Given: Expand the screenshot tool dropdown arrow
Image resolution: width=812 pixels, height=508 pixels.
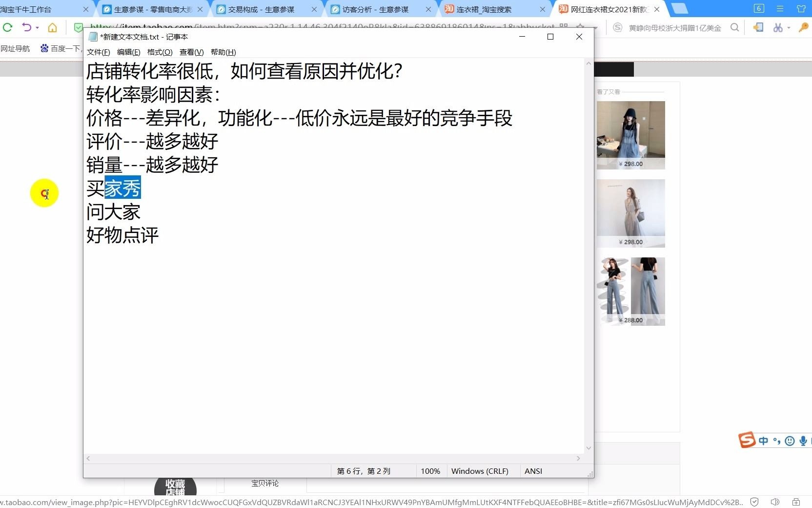Looking at the screenshot, I should (789, 28).
